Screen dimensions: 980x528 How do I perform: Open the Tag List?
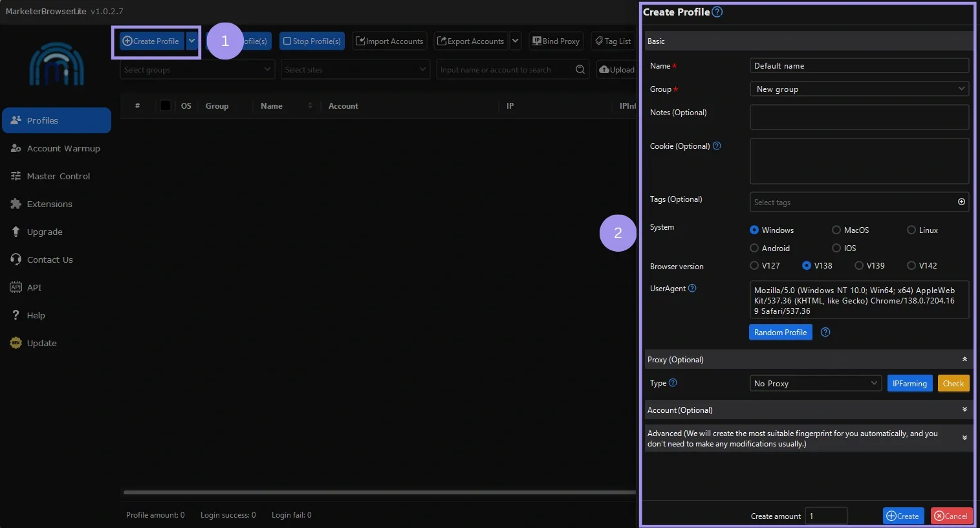pyautogui.click(x=612, y=41)
